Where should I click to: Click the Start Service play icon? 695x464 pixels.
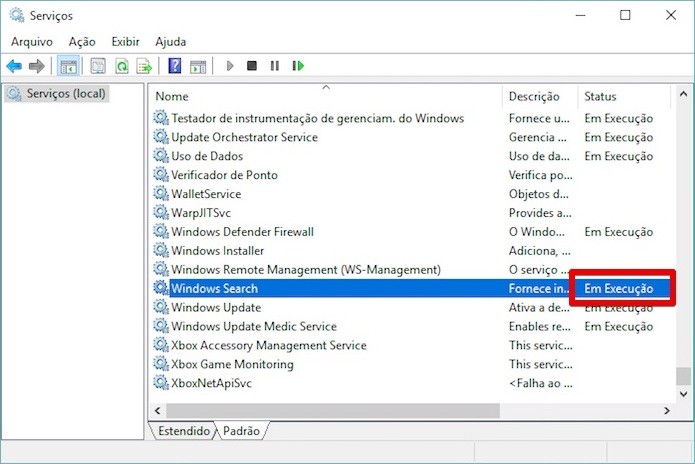230,66
